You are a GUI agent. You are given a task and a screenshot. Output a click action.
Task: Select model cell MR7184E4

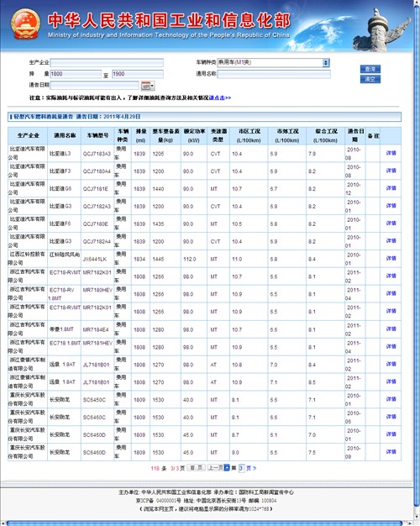pos(96,329)
